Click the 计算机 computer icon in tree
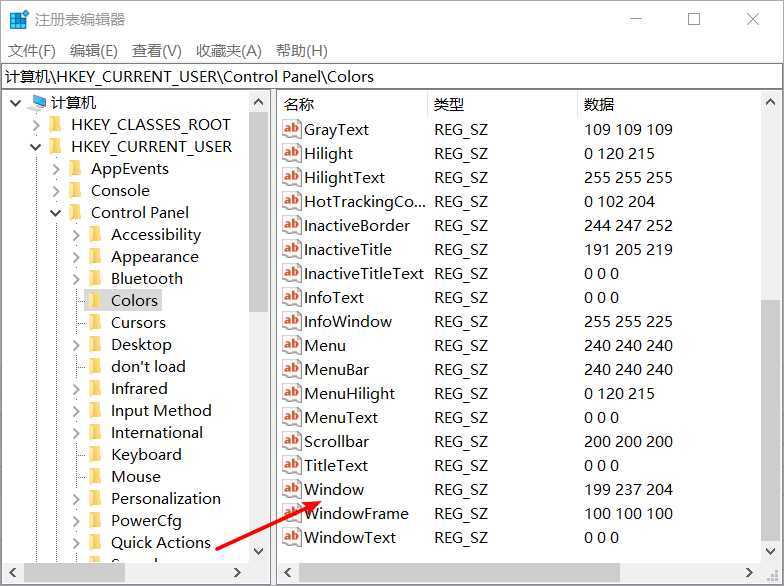 click(x=38, y=102)
